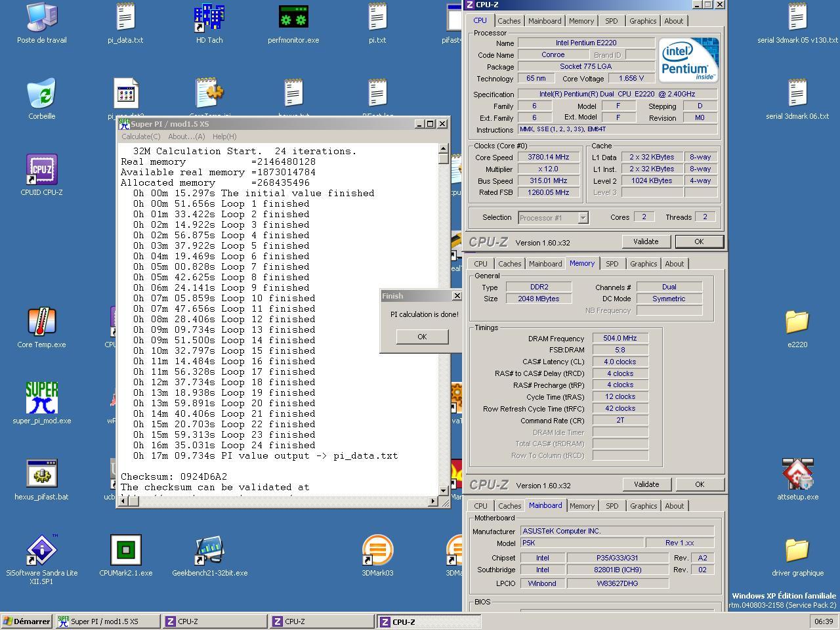Click Intel Pentium inside logo
This screenshot has width=840, height=630.
point(688,60)
